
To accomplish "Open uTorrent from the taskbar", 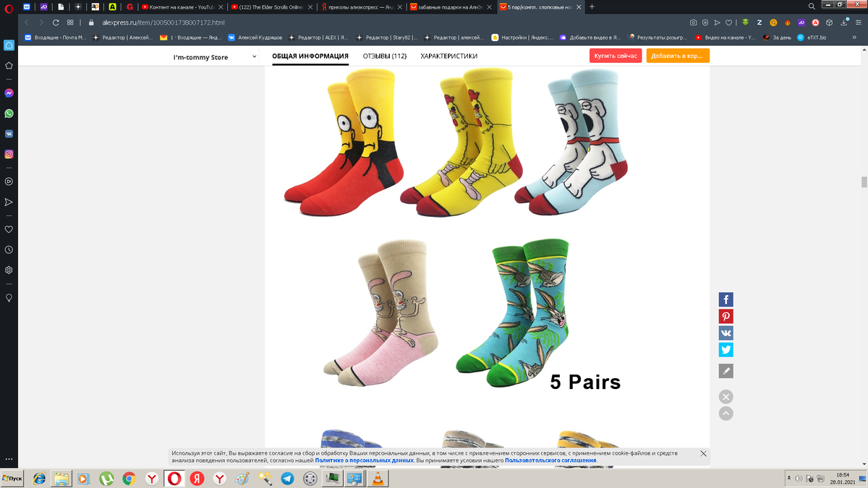I will click(106, 479).
